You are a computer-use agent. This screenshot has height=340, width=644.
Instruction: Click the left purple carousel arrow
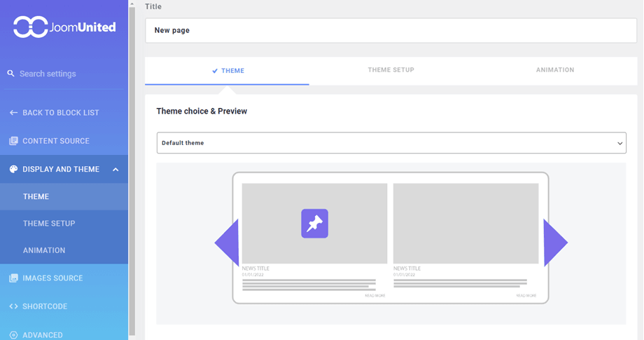228,243
